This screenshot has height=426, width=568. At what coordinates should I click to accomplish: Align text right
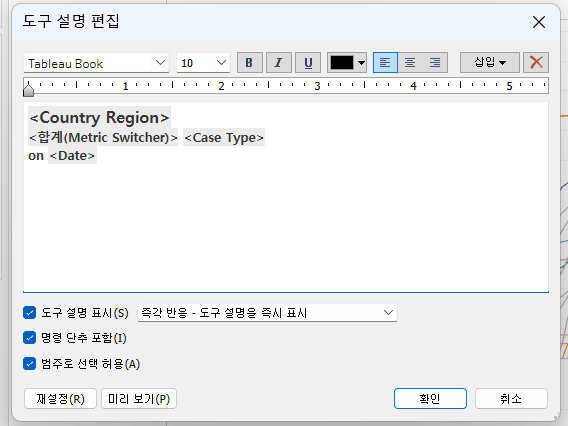(x=435, y=63)
